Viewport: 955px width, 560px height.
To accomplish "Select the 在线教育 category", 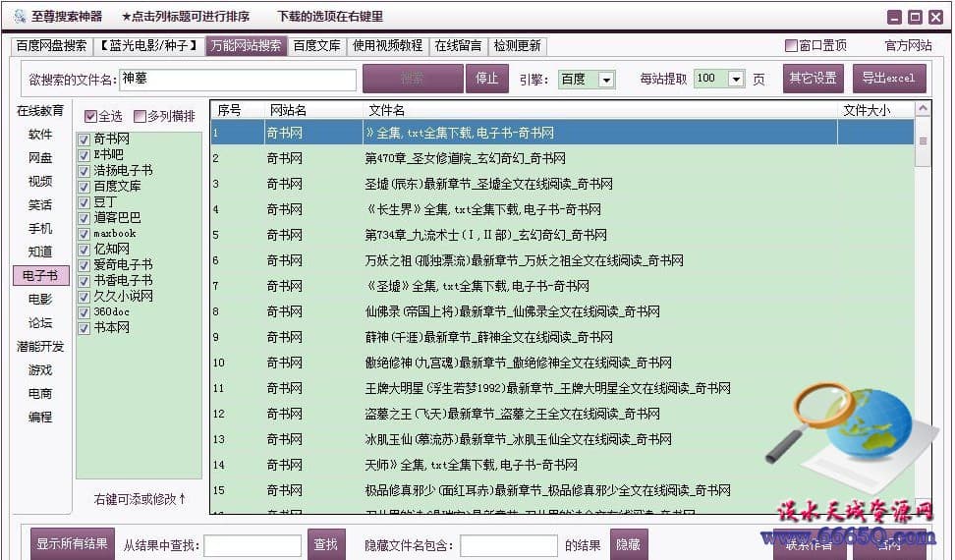I will 40,110.
